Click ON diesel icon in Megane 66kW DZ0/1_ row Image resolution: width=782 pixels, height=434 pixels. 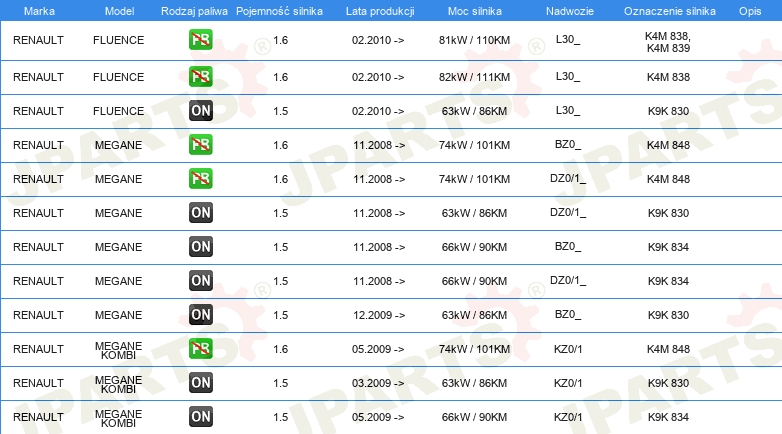201,280
